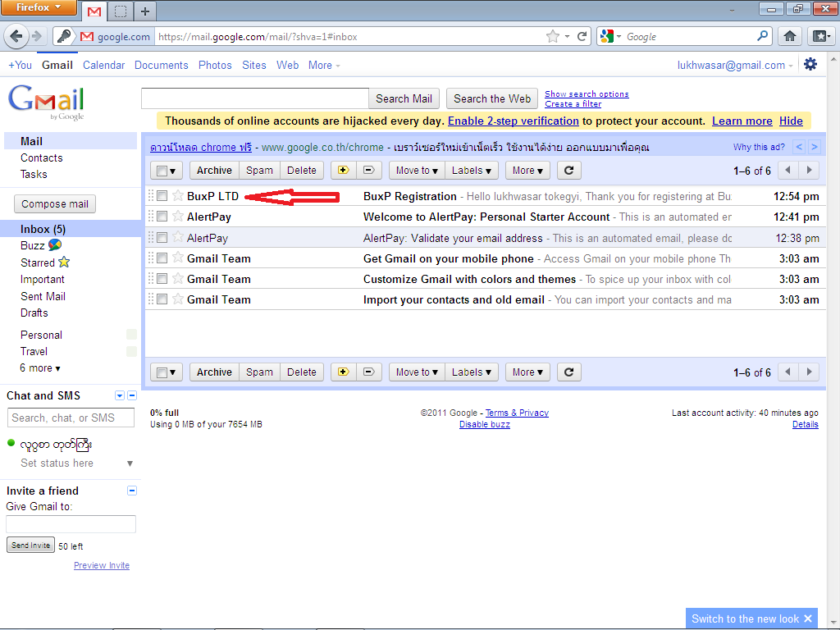Expand the 6 more labels list
The height and width of the screenshot is (630, 840).
pyautogui.click(x=40, y=368)
